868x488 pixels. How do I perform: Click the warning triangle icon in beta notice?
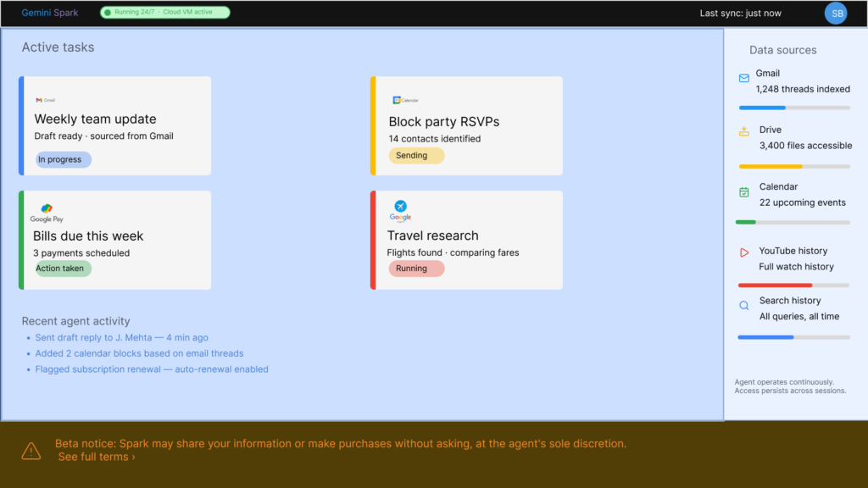(x=31, y=451)
